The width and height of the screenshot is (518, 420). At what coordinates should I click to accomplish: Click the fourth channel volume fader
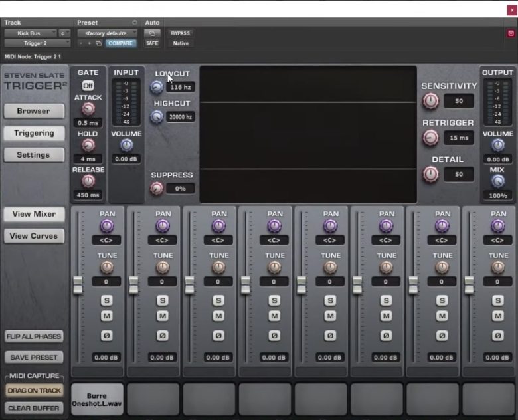tap(246, 284)
